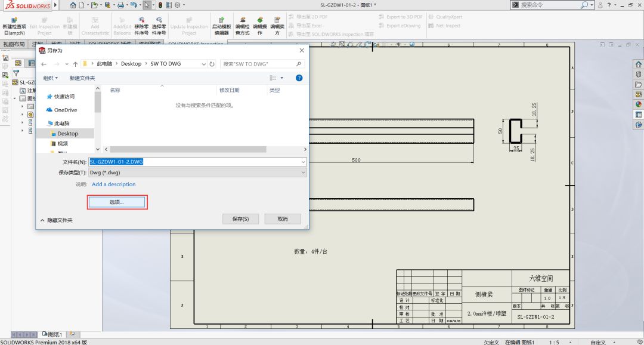Collapse folders via 隐藏文件夹 chevron

click(42, 220)
